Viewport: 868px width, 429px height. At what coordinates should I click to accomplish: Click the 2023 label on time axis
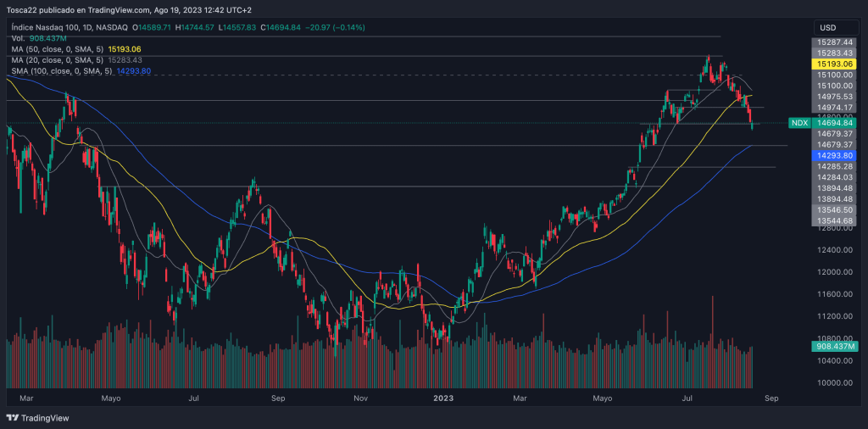(x=445, y=396)
